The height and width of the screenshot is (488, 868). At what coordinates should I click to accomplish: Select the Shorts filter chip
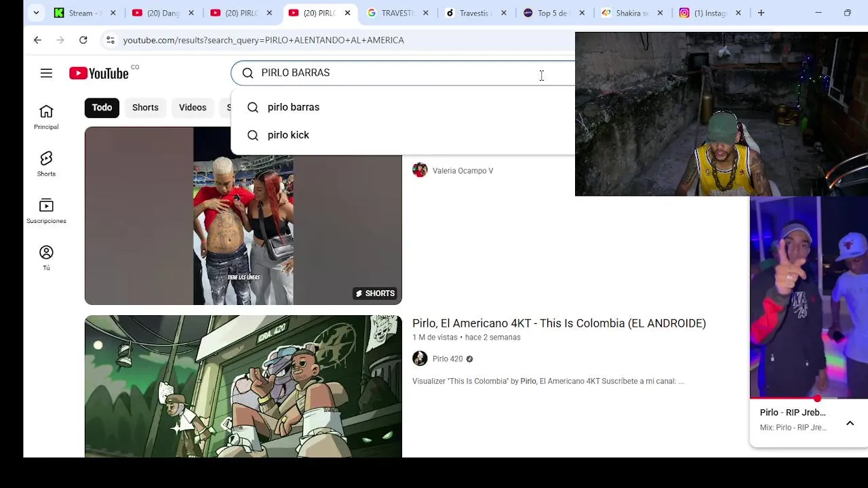click(145, 108)
